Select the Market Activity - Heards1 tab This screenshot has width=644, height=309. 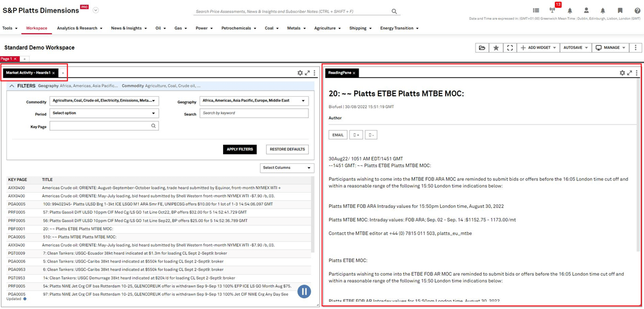click(28, 73)
